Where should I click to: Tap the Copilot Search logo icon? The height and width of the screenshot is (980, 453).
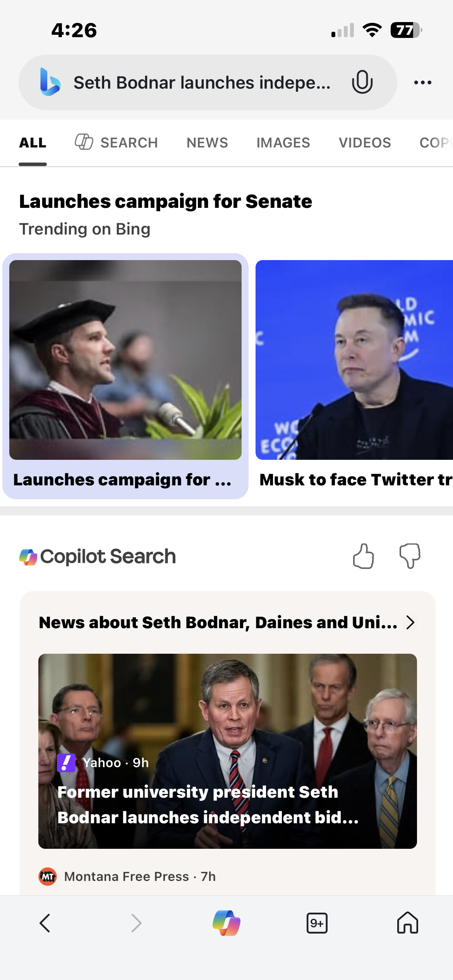click(28, 557)
